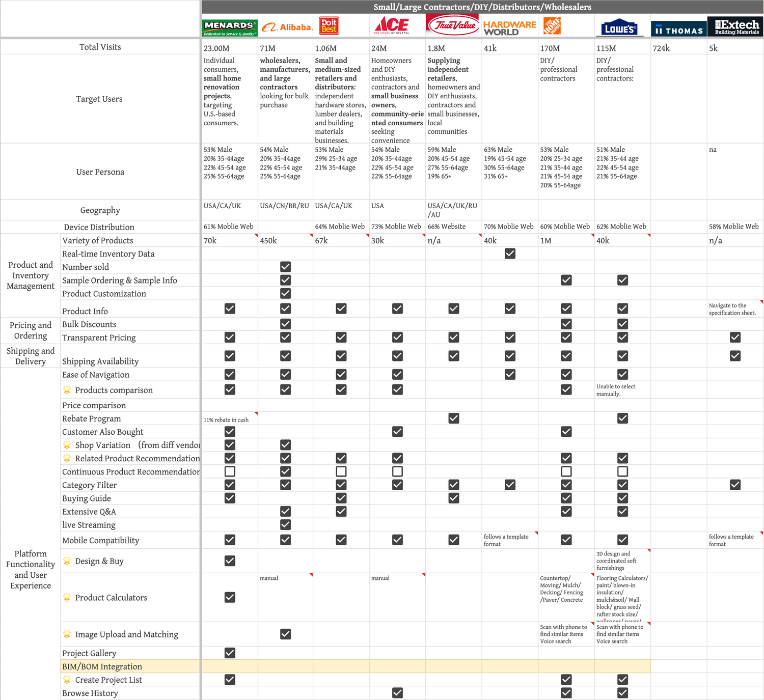764x700 pixels.
Task: Select the Total Visits row label
Action: [100, 47]
